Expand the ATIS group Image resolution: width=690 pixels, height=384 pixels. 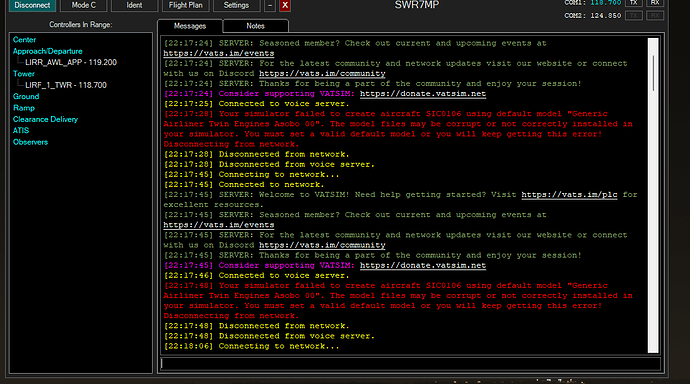pyautogui.click(x=21, y=131)
